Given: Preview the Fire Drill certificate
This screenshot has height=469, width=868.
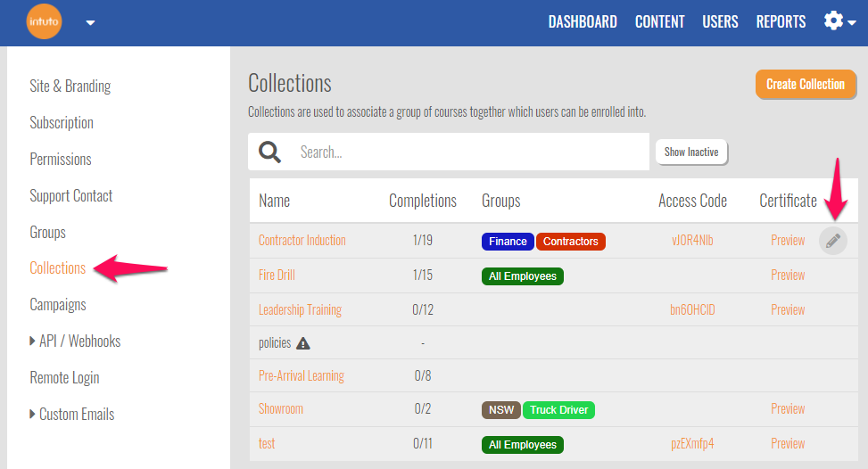Looking at the screenshot, I should pyautogui.click(x=788, y=276).
